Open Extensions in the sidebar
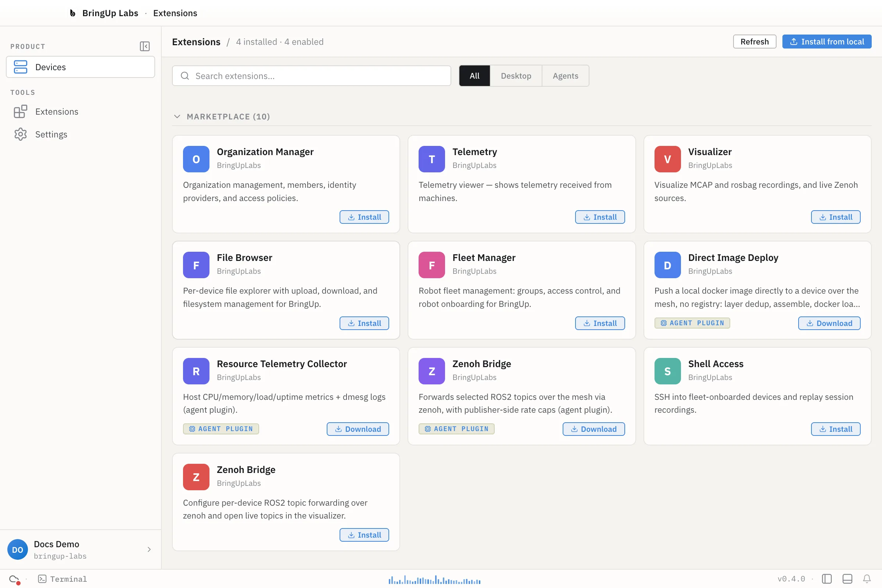The height and width of the screenshot is (588, 882). [x=80, y=112]
